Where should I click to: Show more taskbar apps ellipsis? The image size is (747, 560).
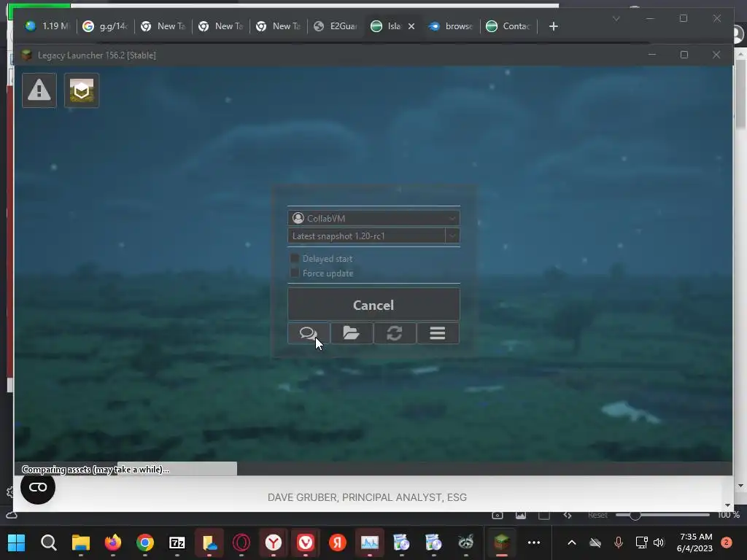[x=534, y=542]
